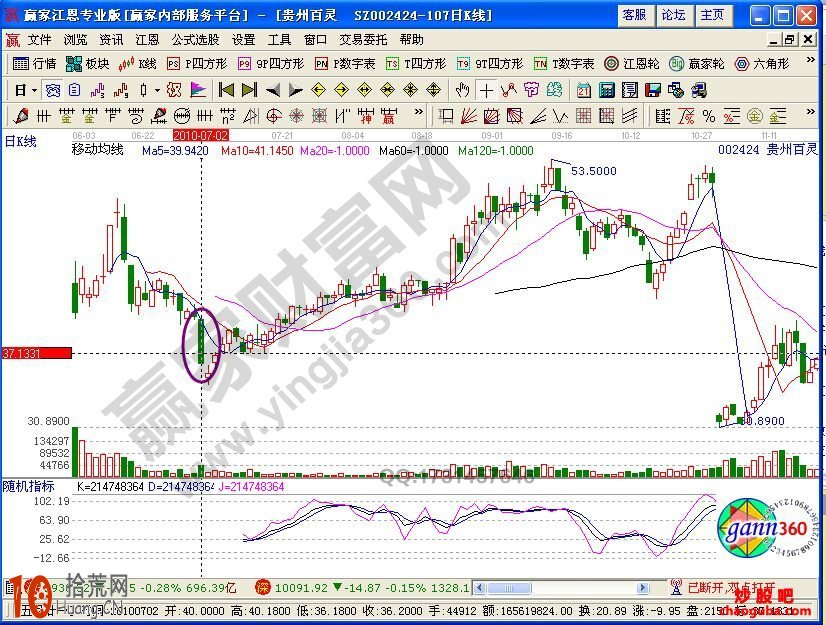Toggle the telephone icon beside 日

[53, 91]
